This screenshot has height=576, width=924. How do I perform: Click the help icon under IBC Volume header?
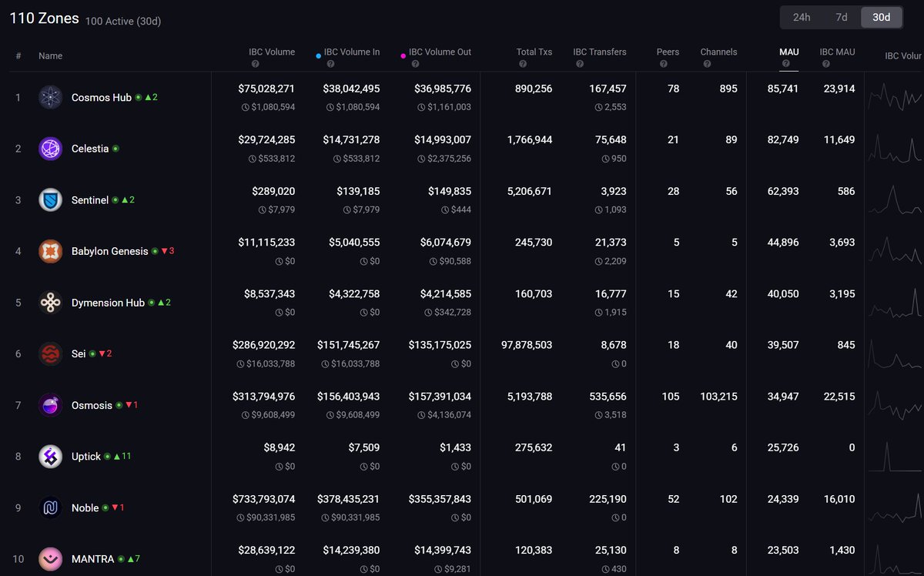click(255, 64)
